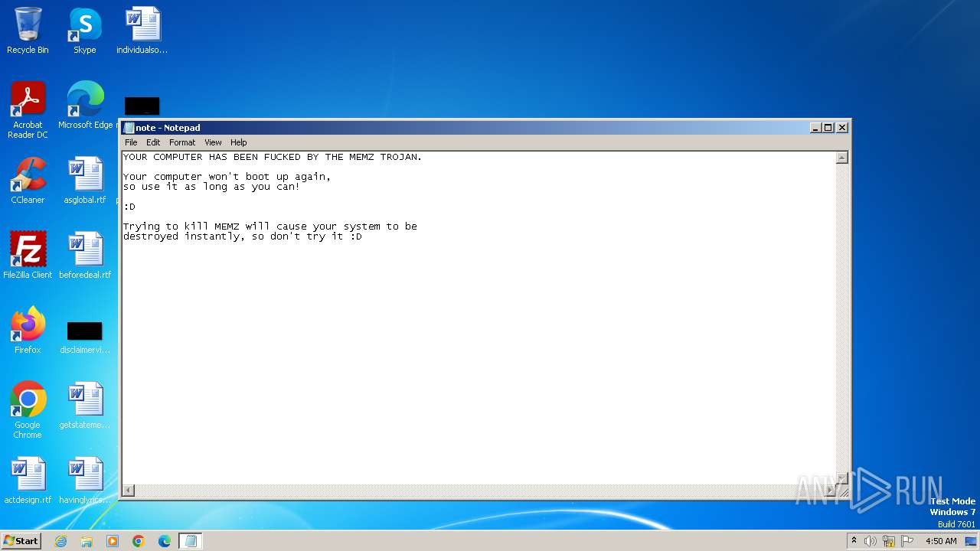Select the CCleaner desktop shortcut
Image resolution: width=980 pixels, height=551 pixels.
pos(28,181)
